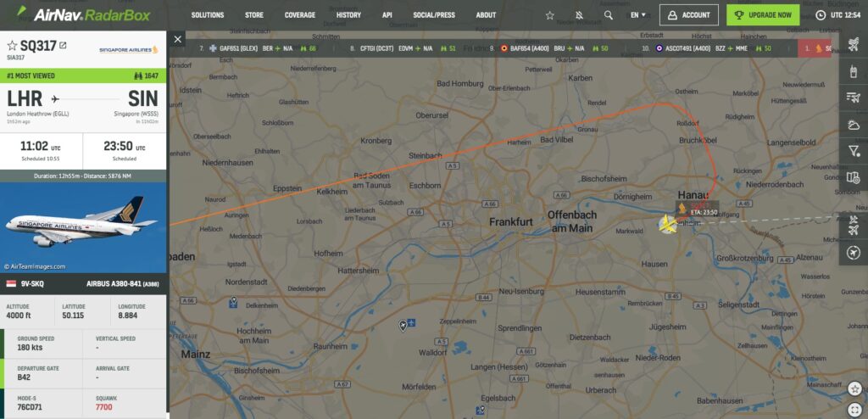
Task: Click the SIN arrival airport code
Action: tap(143, 99)
